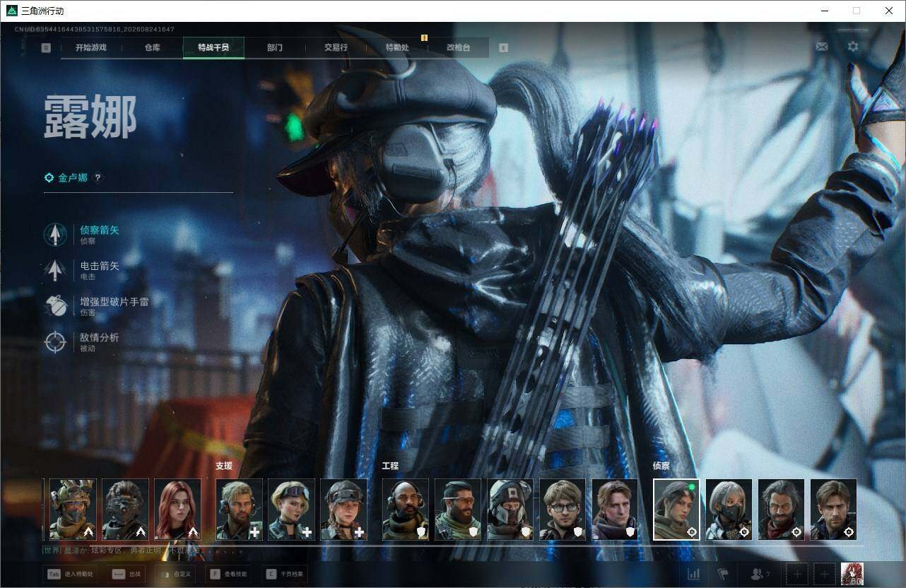Click the flag icon in the bottom bar
The height and width of the screenshot is (588, 906).
(722, 575)
